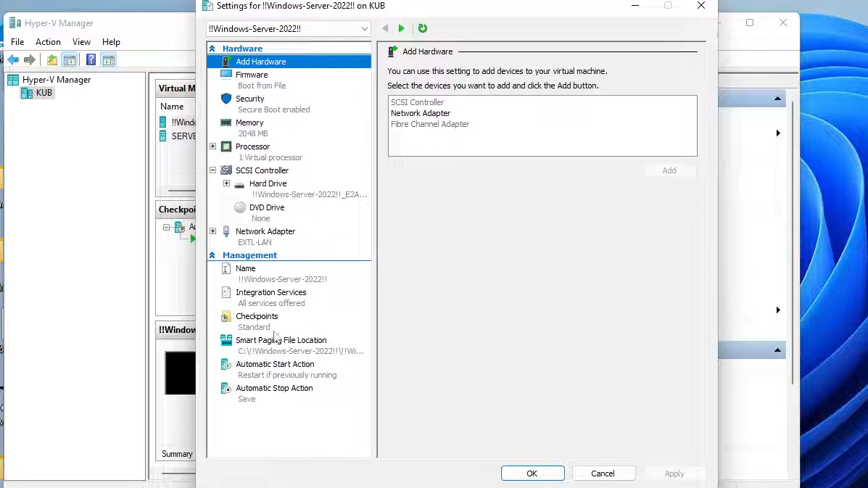The width and height of the screenshot is (868, 488).
Task: Select Network Adapter in device list
Action: (x=421, y=113)
